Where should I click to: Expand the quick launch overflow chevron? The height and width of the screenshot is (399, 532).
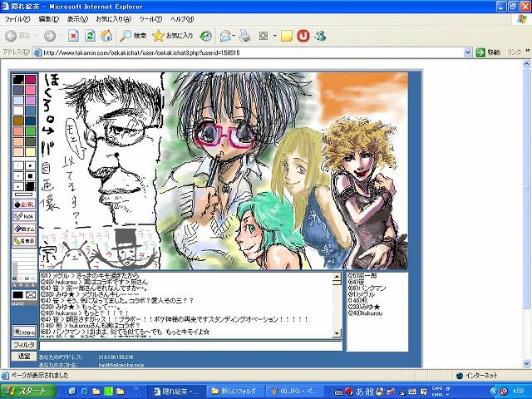click(135, 389)
